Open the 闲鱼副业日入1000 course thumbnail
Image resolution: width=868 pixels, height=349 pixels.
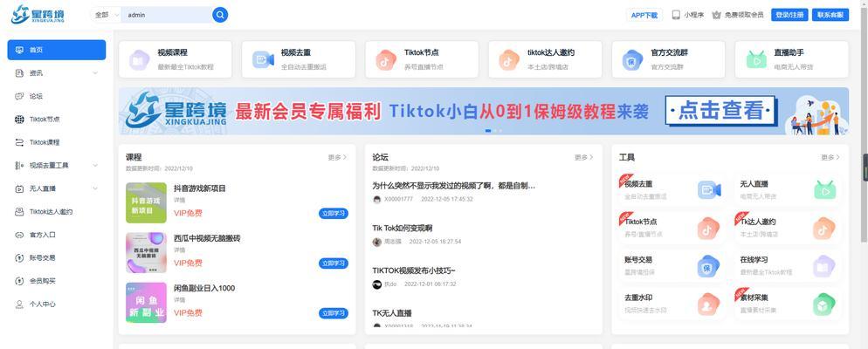coord(146,303)
